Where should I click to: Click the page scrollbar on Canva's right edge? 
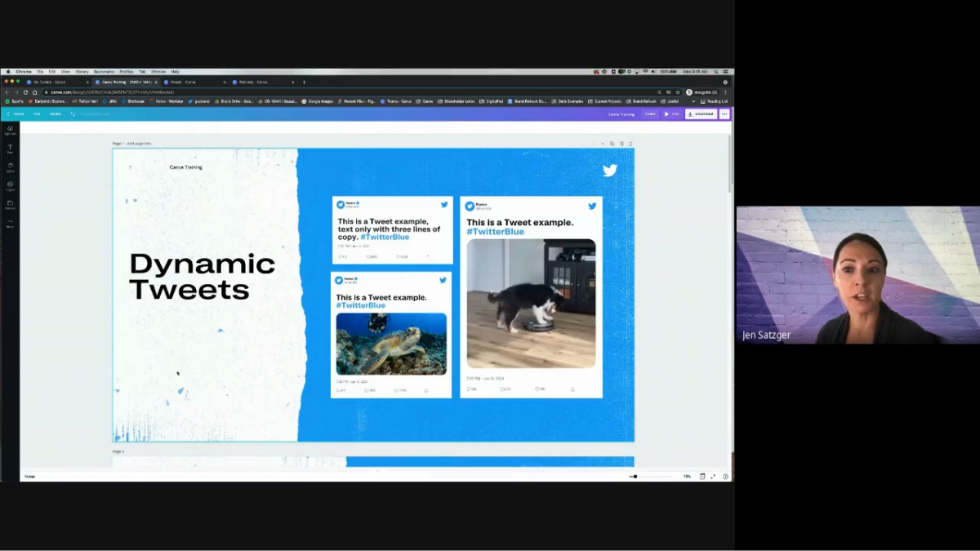[731, 163]
